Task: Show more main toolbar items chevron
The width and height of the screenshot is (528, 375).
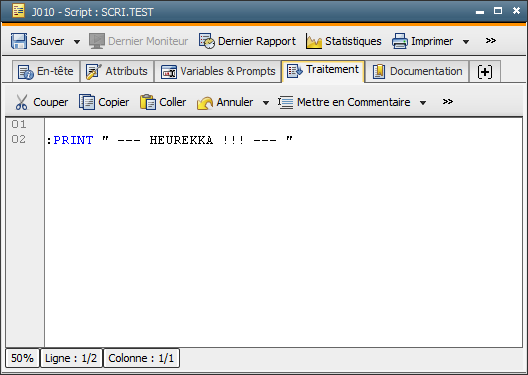Action: click(491, 41)
